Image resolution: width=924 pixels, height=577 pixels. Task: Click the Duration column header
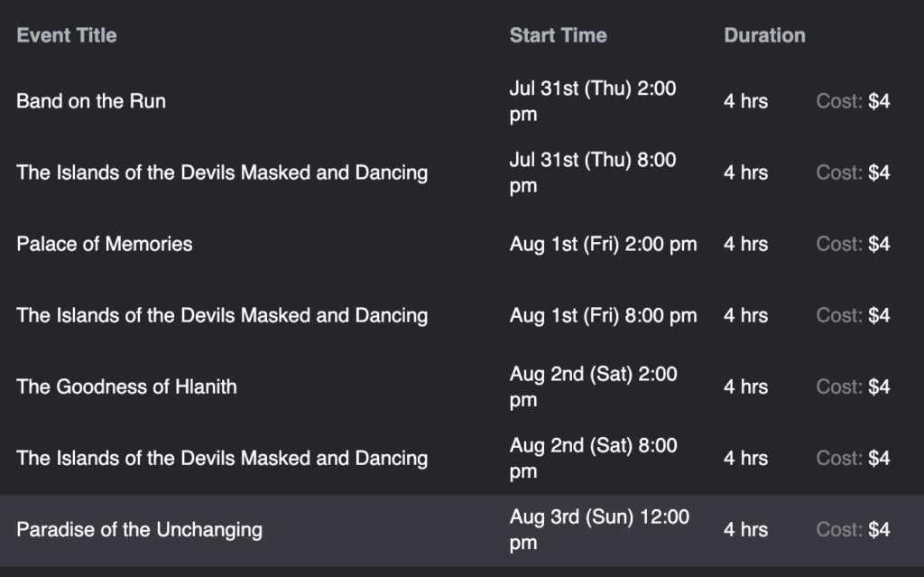(764, 35)
